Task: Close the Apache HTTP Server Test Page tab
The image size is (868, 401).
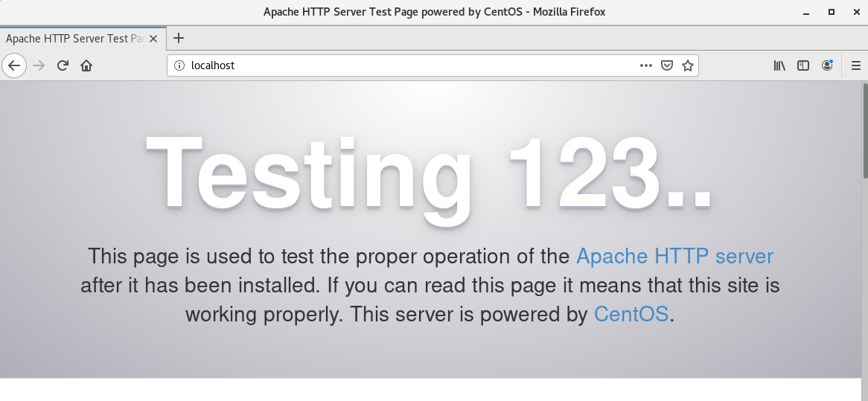Action: [153, 39]
